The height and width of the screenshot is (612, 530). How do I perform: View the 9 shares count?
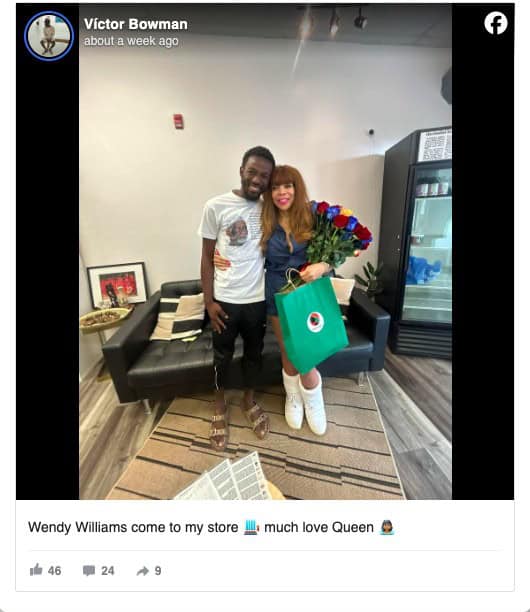158,571
